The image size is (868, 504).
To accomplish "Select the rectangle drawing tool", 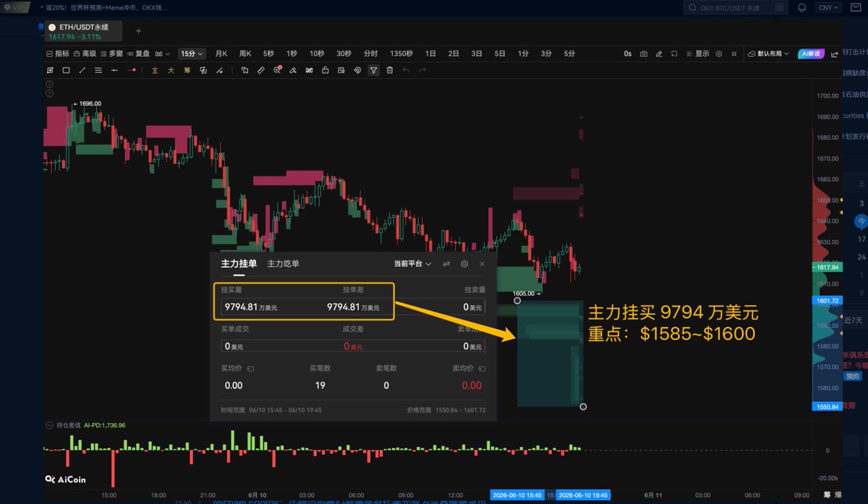I will (66, 70).
